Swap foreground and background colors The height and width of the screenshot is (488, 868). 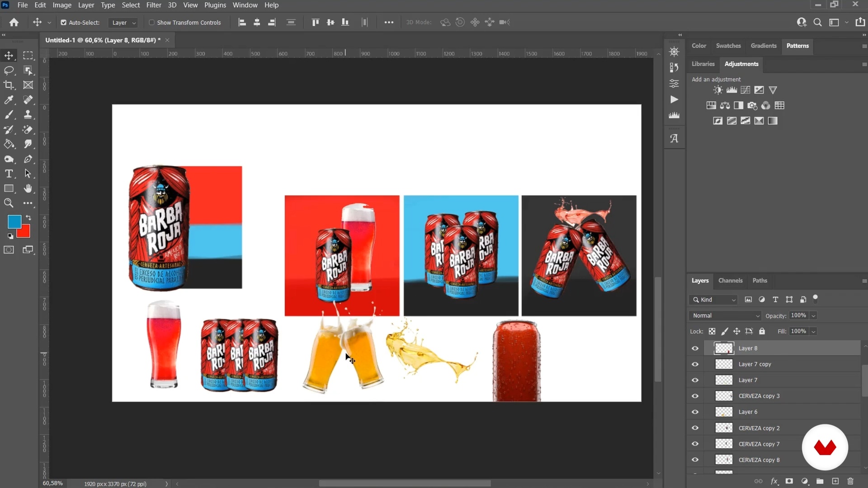[x=28, y=217]
